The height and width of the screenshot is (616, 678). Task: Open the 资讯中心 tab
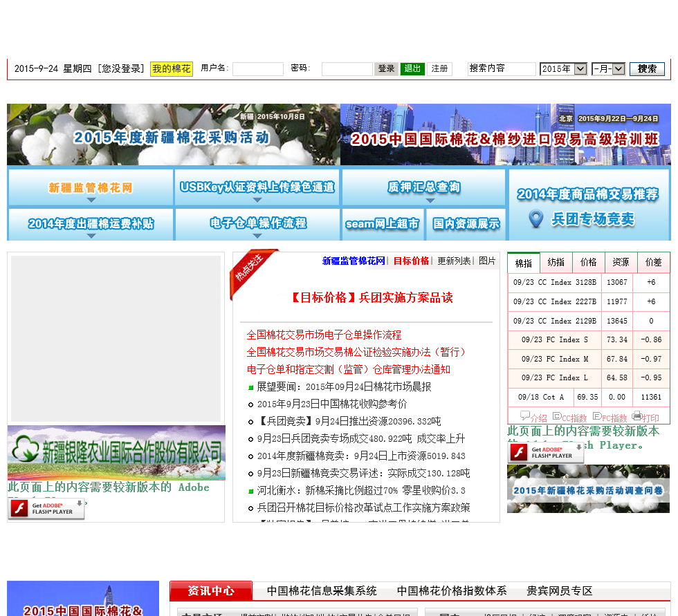click(x=211, y=590)
